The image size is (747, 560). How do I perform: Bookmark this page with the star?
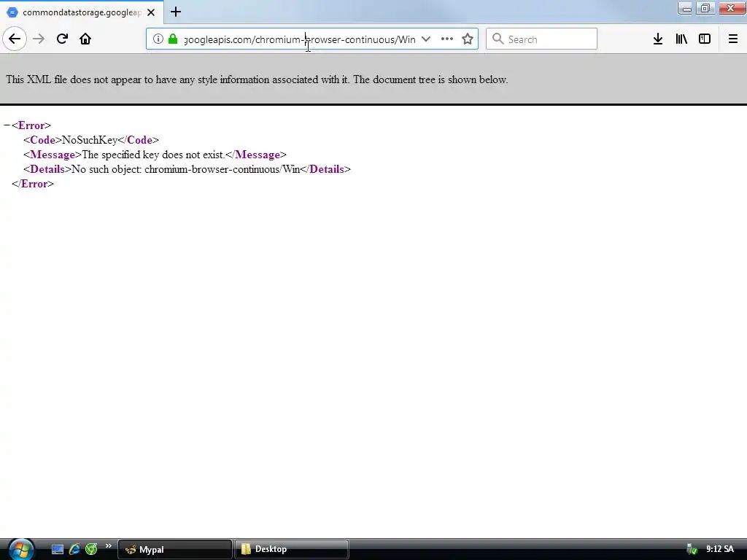tap(468, 39)
